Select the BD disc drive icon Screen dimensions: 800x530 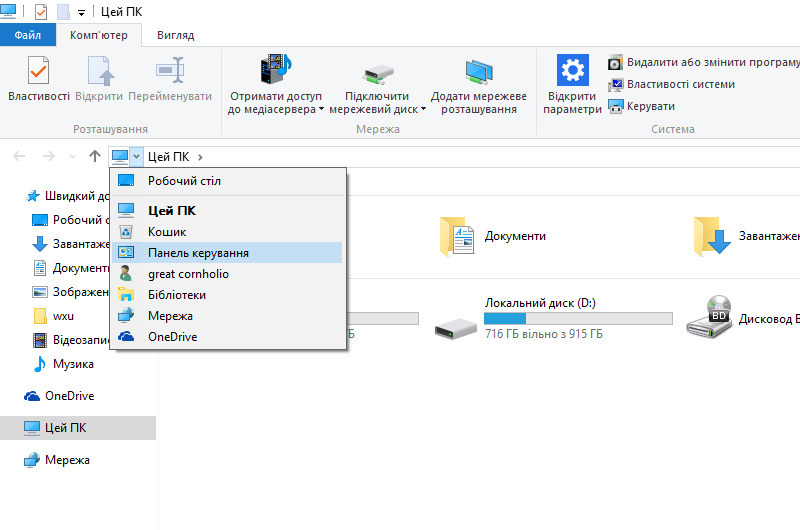710,316
